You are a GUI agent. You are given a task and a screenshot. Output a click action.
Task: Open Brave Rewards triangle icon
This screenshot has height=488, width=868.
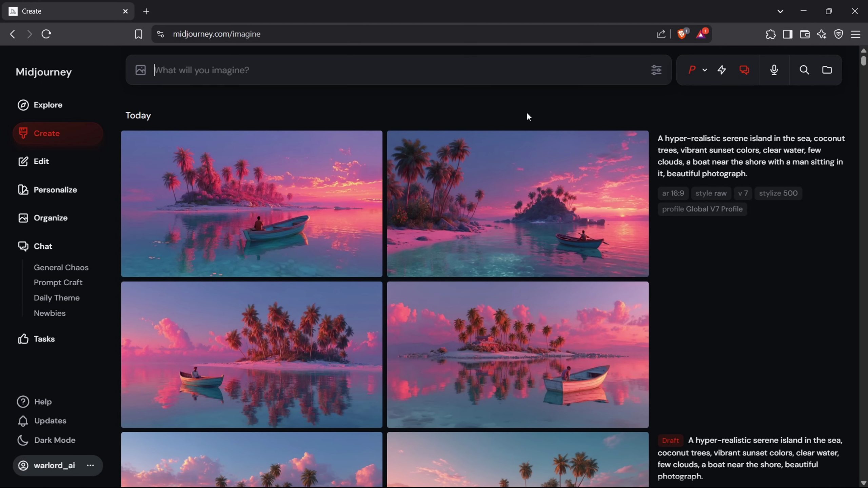coord(701,34)
